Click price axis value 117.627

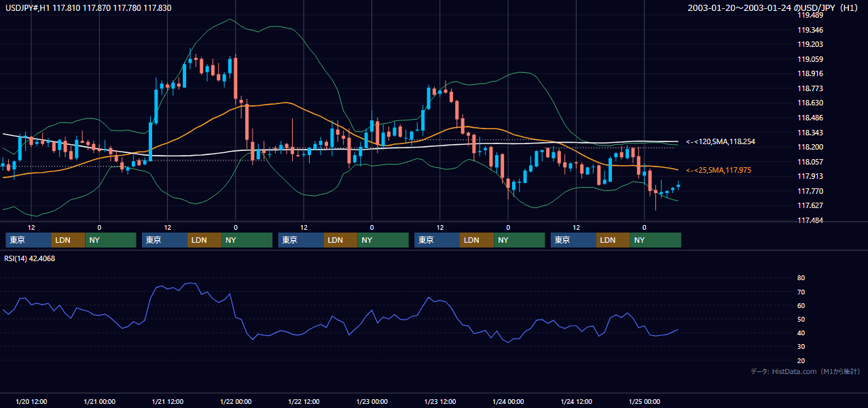pos(810,205)
